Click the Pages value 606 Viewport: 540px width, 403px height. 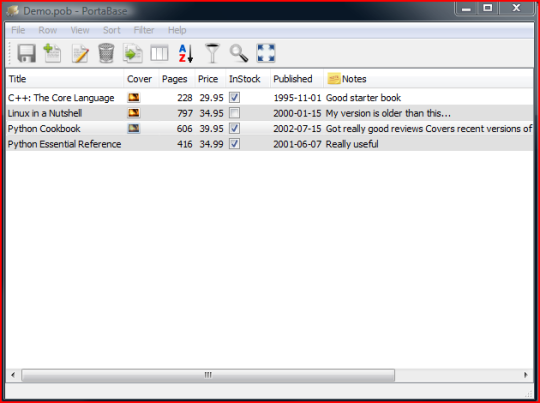click(185, 129)
